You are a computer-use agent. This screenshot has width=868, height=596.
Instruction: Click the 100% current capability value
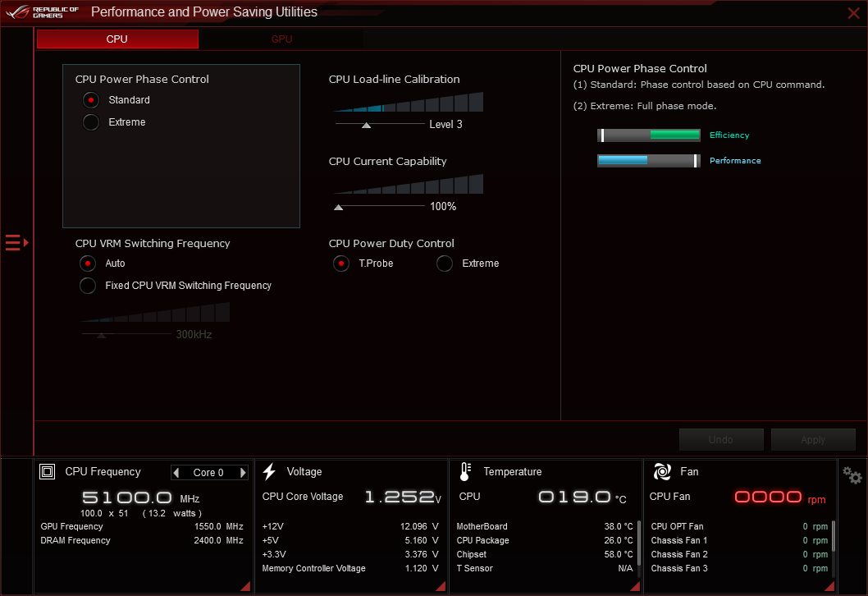pos(443,206)
